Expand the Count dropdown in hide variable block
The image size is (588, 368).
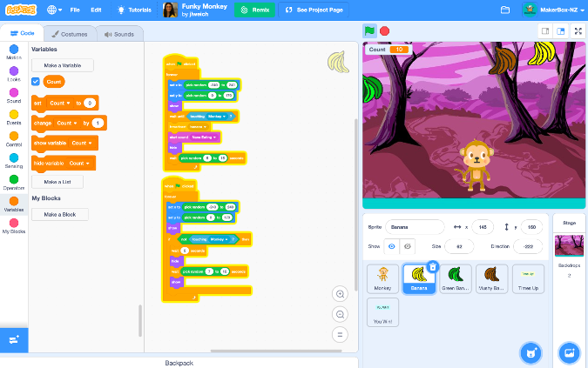pyautogui.click(x=78, y=163)
